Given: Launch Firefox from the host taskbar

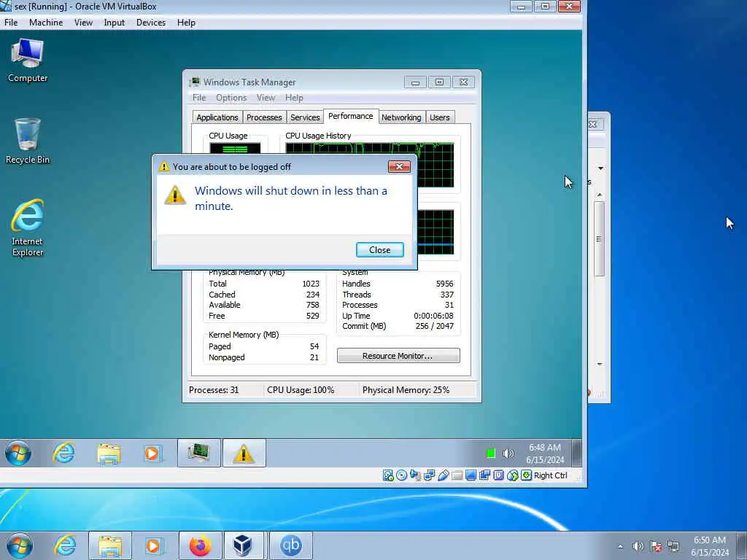Looking at the screenshot, I should pyautogui.click(x=201, y=545).
